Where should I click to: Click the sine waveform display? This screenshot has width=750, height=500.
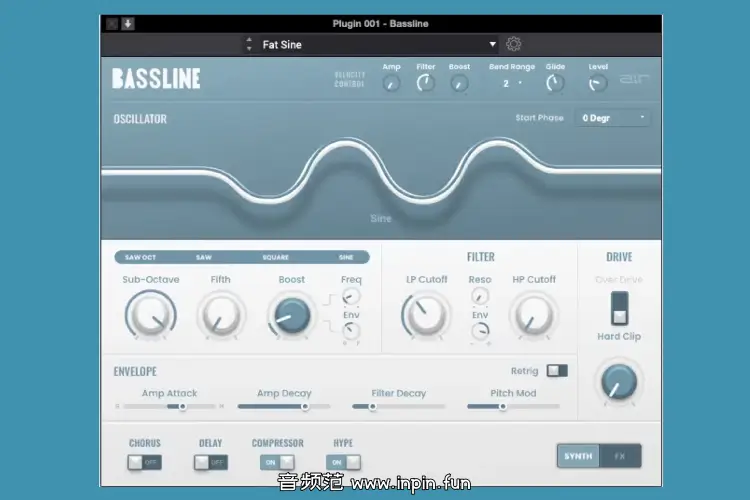coord(381,173)
